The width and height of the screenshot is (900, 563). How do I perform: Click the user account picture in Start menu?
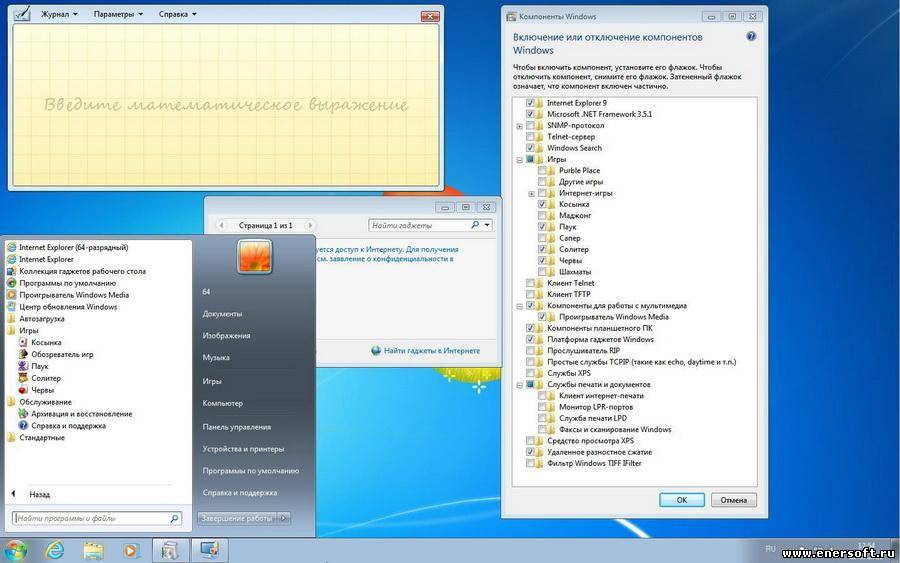click(254, 256)
